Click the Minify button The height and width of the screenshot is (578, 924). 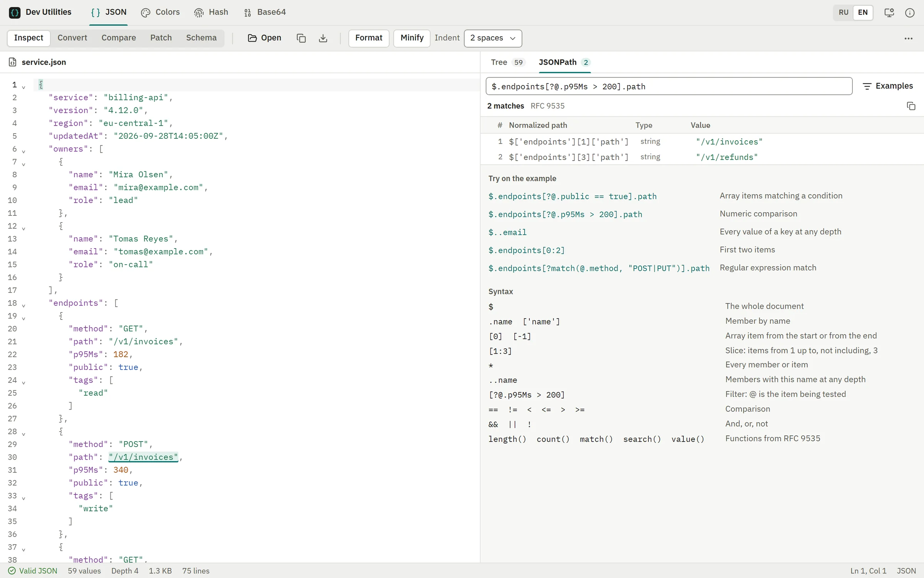(x=412, y=38)
